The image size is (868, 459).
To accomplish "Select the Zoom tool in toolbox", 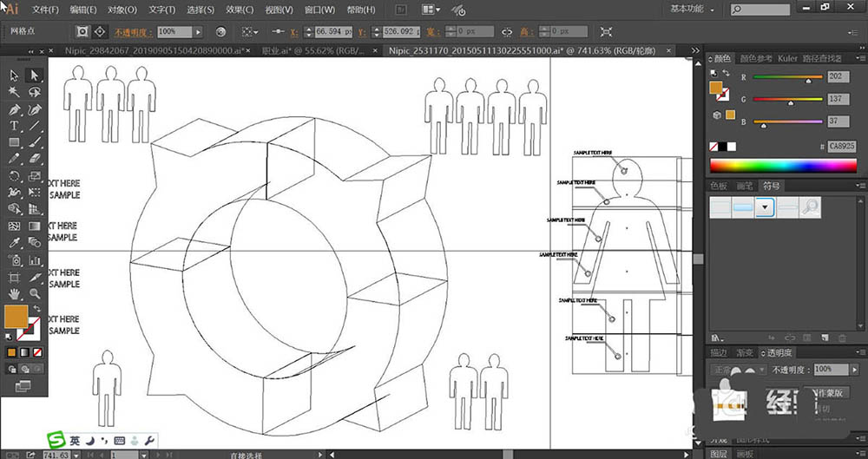I will pos(36,293).
